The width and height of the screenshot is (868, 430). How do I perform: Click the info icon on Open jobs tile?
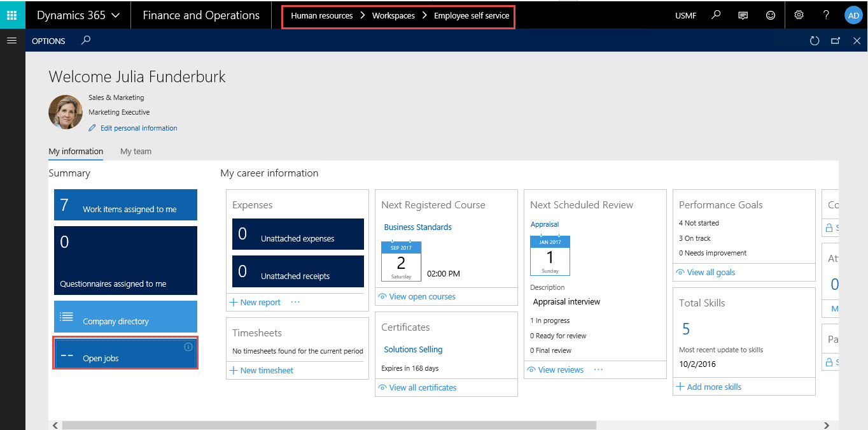click(188, 347)
